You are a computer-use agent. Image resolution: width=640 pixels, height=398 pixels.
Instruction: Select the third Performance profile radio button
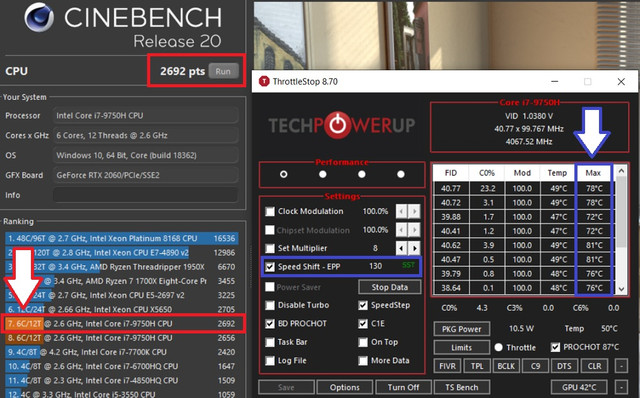[362, 174]
